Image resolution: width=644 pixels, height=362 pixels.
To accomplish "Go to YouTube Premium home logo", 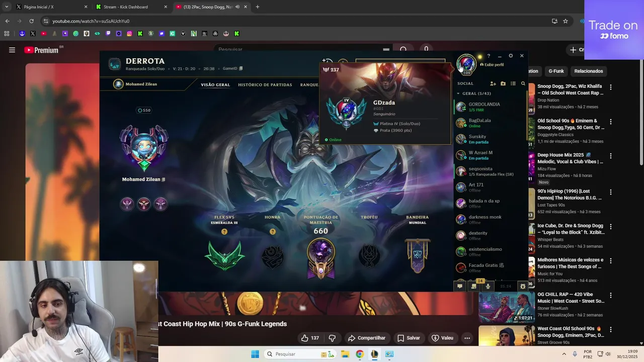I will [41, 50].
